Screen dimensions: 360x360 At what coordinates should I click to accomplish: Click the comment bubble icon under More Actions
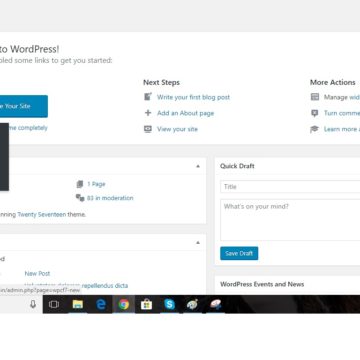315,113
